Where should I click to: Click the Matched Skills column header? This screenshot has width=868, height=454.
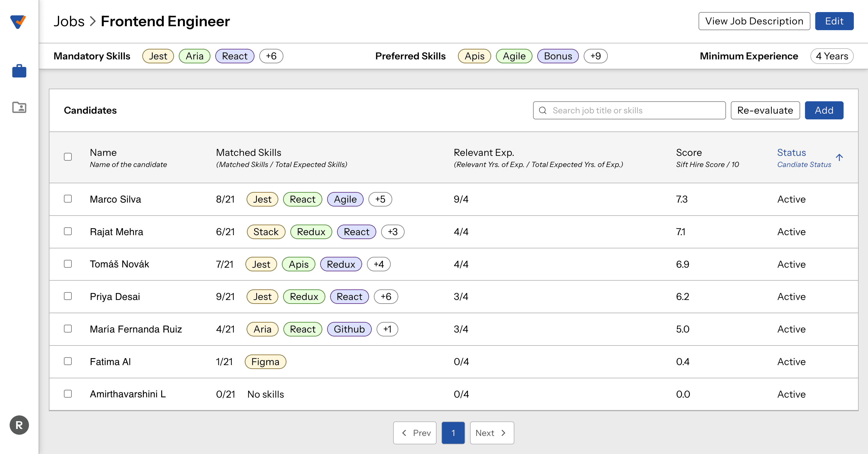point(249,153)
